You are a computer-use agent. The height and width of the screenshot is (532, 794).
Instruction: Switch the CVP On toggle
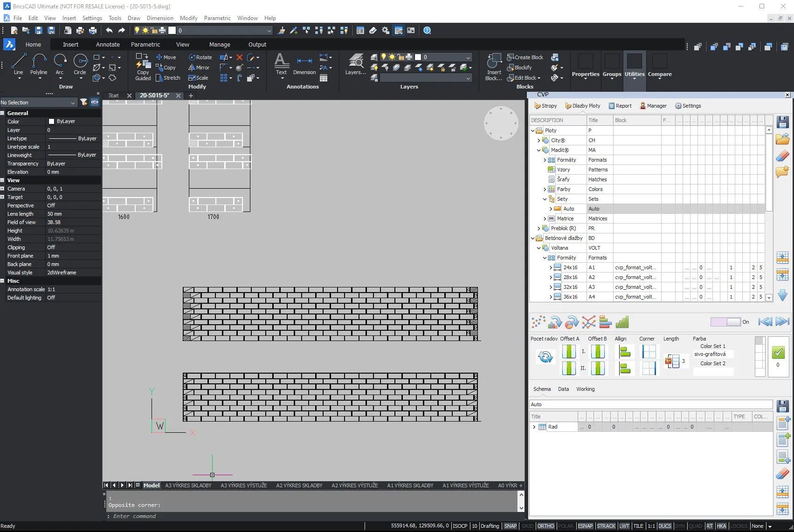726,322
